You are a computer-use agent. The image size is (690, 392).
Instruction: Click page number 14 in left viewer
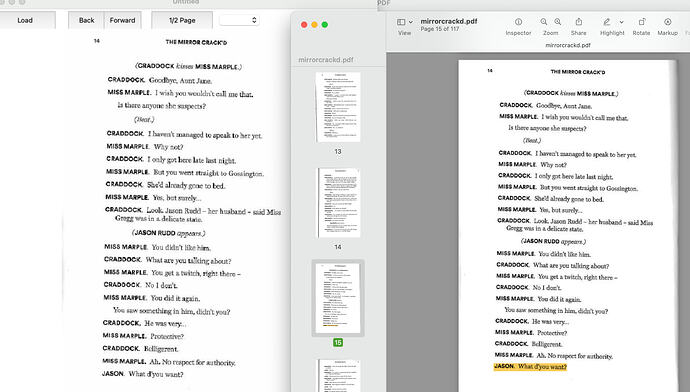tap(96, 41)
